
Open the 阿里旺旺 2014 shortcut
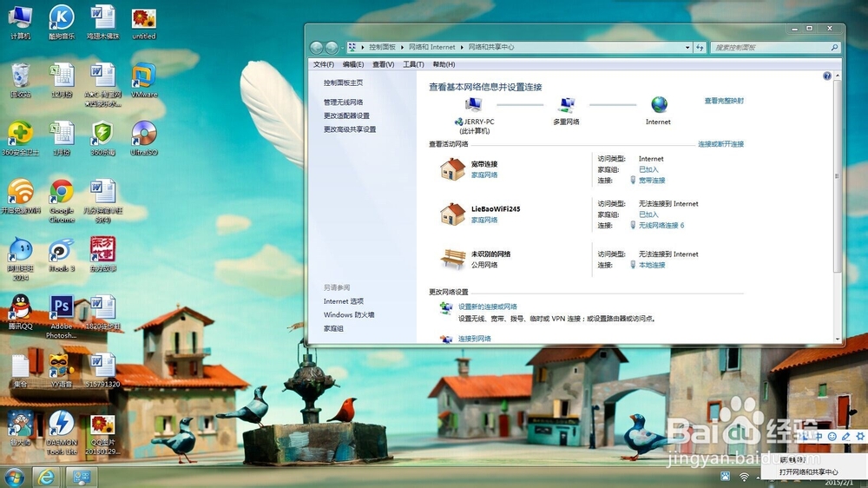(21, 259)
